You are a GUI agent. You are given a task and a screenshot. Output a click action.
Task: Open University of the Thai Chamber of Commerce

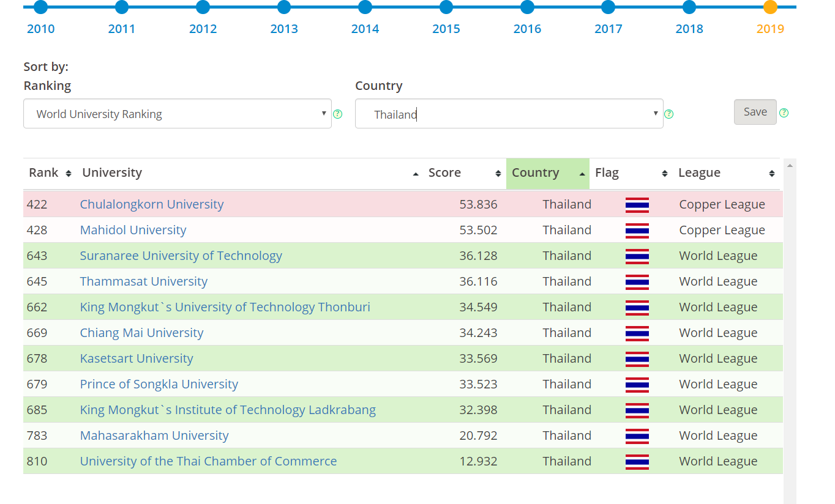coord(209,461)
